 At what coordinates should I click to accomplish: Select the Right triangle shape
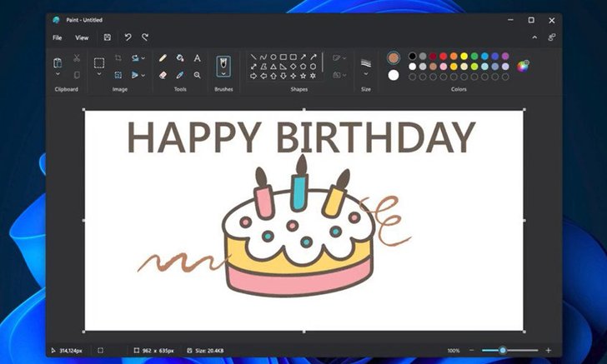[283, 67]
